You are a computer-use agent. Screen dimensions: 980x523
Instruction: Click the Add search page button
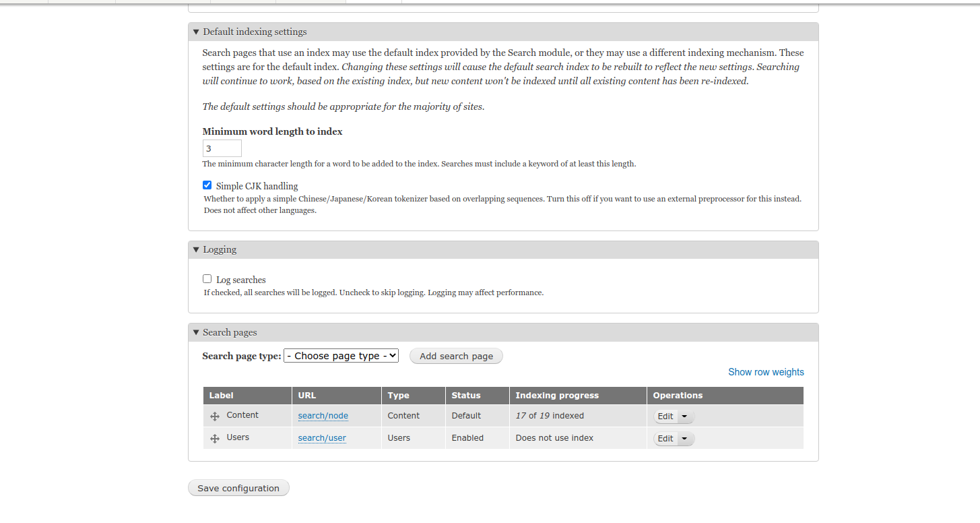click(456, 356)
